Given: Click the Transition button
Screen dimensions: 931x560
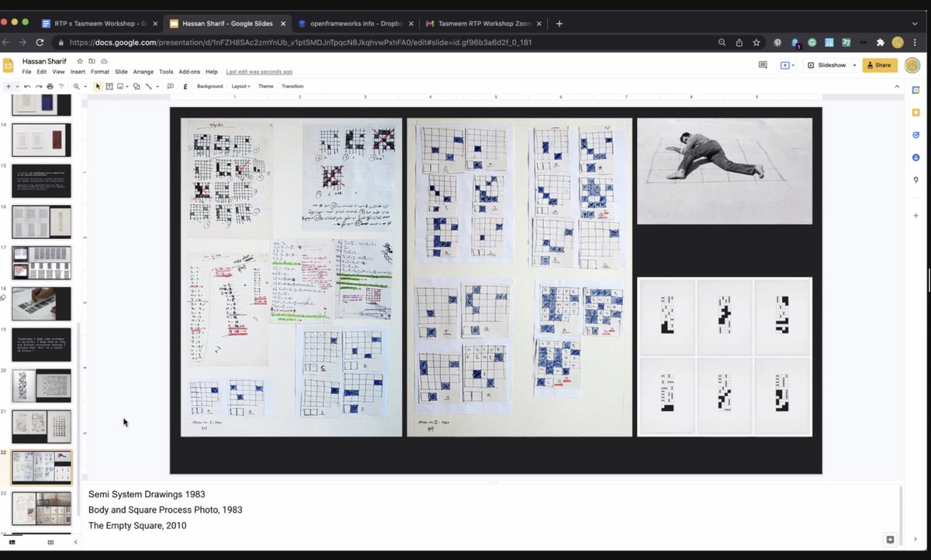Looking at the screenshot, I should click(292, 86).
